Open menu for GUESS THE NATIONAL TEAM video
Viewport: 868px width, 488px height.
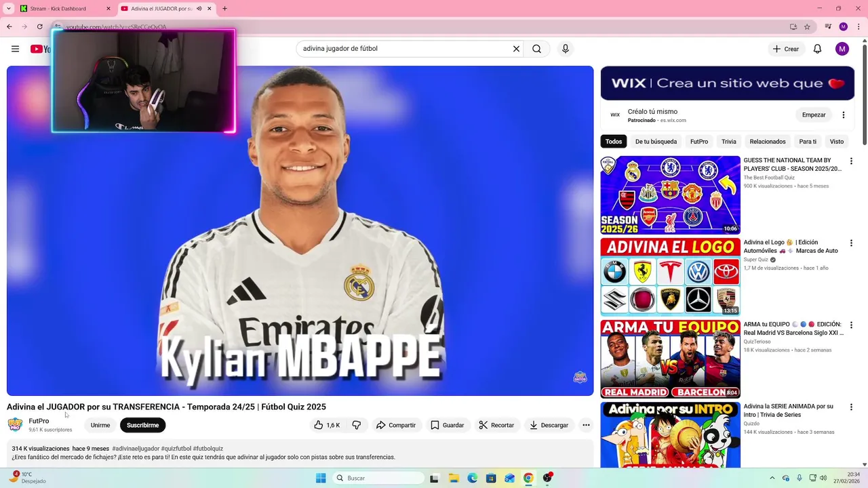pos(851,161)
